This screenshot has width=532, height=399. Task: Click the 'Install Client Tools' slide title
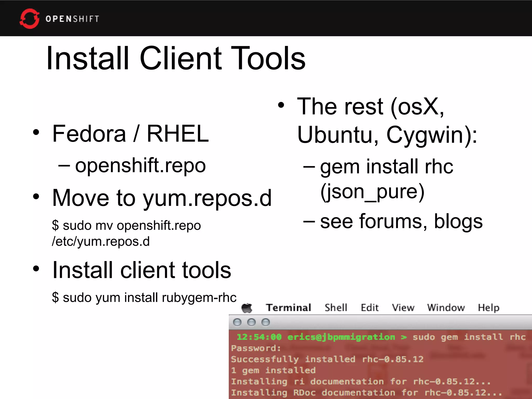(x=176, y=58)
